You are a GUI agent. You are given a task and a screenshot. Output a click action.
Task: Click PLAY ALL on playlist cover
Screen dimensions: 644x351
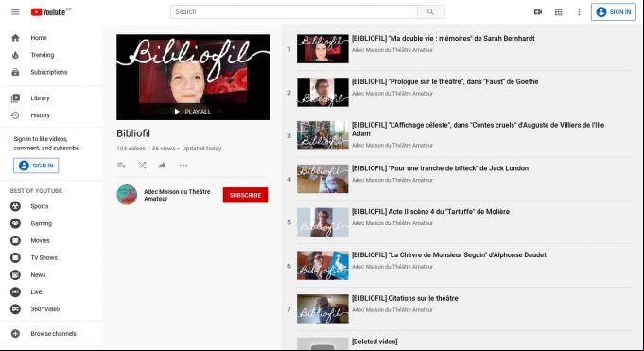(x=193, y=112)
